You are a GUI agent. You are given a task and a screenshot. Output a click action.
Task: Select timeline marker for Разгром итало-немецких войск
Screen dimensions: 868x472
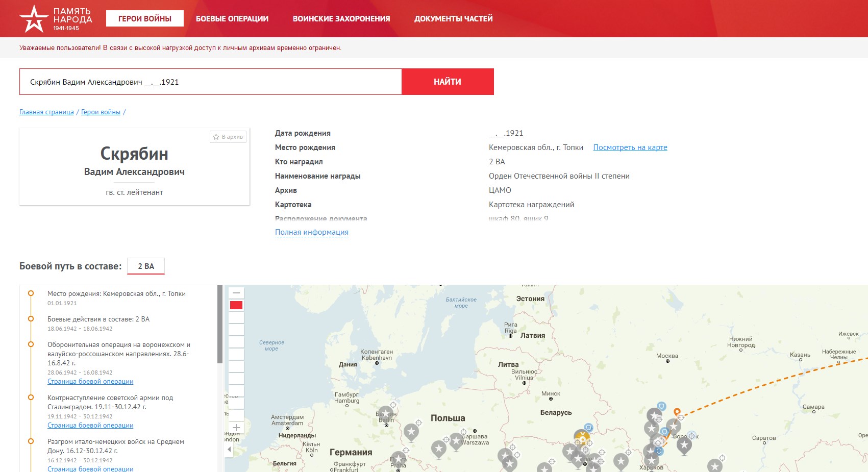pyautogui.click(x=31, y=441)
